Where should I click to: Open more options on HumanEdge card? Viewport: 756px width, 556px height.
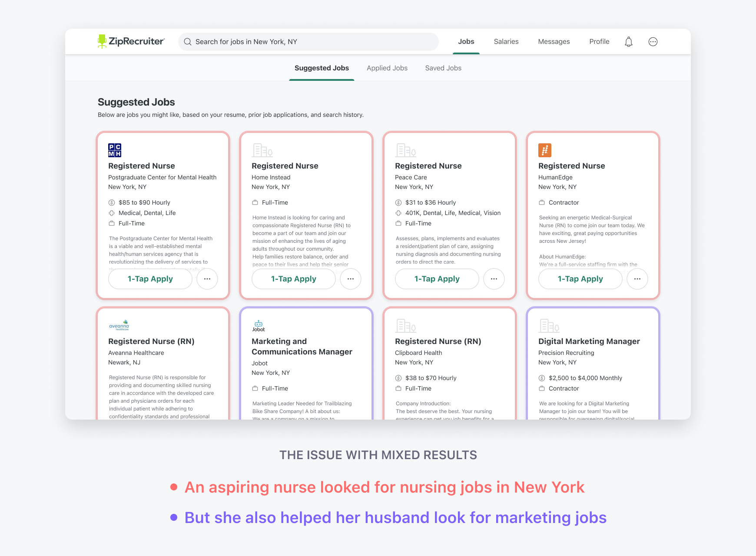click(x=637, y=279)
